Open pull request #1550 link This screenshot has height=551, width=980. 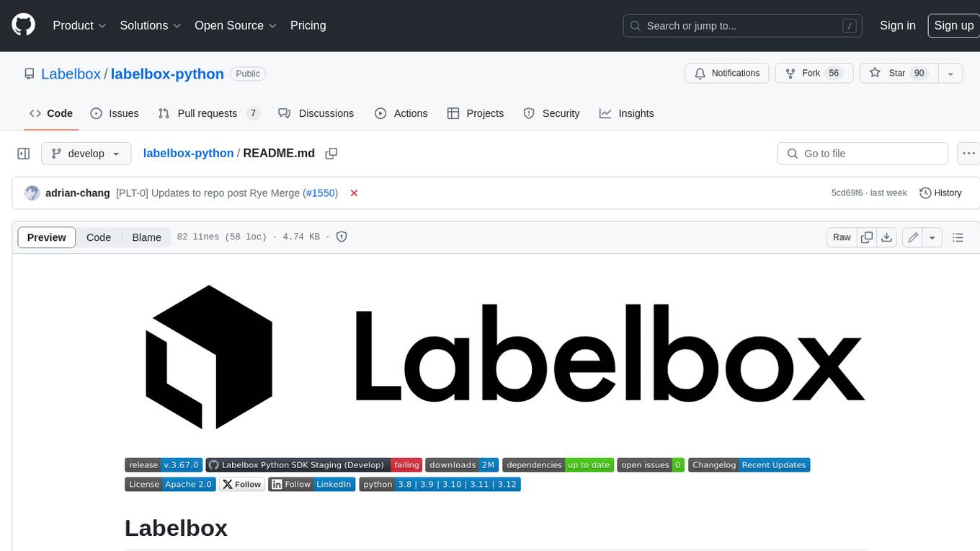(320, 193)
